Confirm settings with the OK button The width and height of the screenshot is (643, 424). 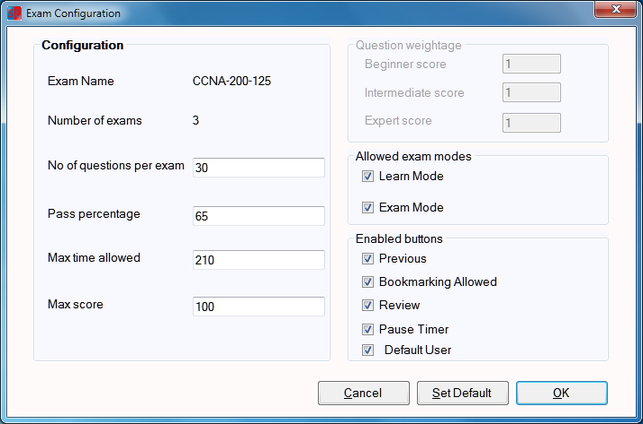point(561,393)
